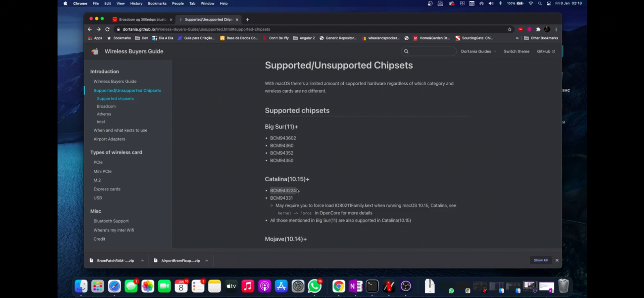Open a new tab with the plus icon
The height and width of the screenshot is (298, 644).
(x=248, y=19)
